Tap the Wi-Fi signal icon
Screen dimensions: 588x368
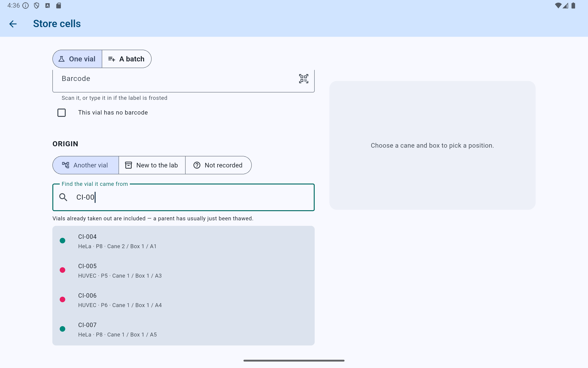point(558,6)
